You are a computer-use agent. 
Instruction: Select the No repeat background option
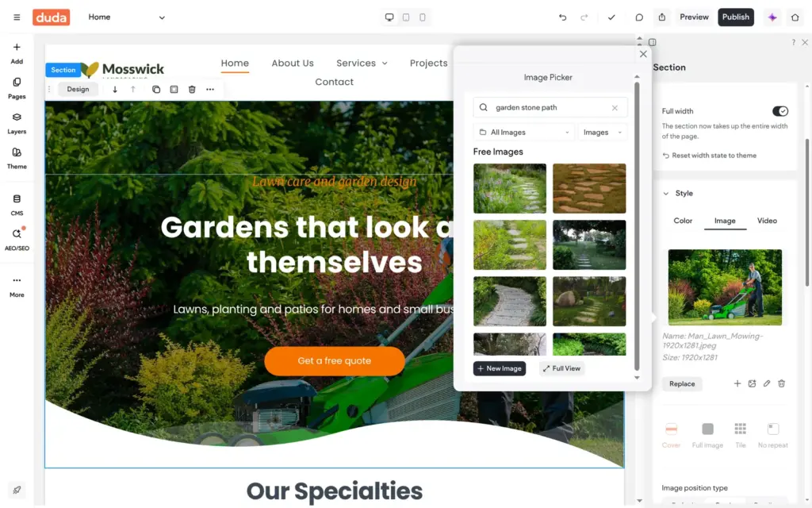(773, 435)
